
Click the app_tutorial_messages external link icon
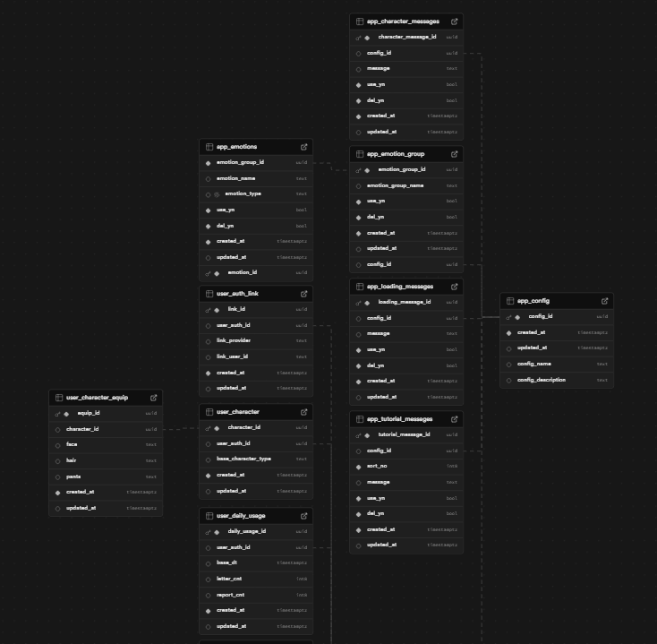pyautogui.click(x=454, y=418)
